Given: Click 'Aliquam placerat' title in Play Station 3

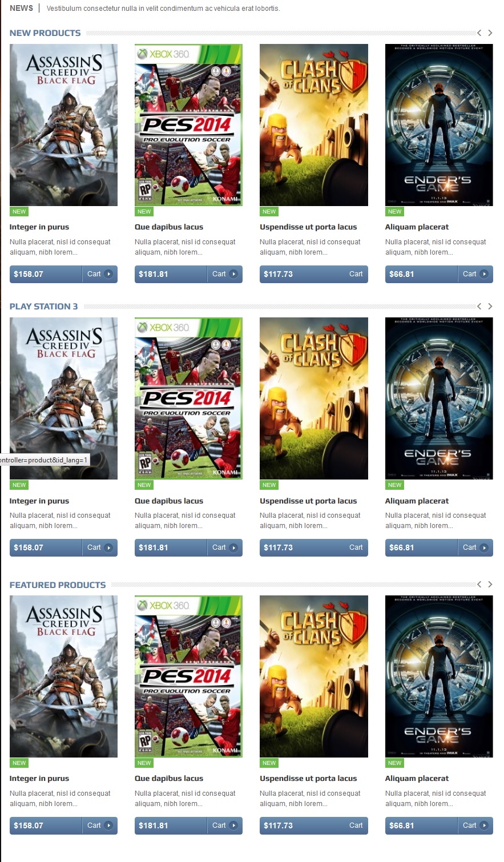Looking at the screenshot, I should point(417,501).
